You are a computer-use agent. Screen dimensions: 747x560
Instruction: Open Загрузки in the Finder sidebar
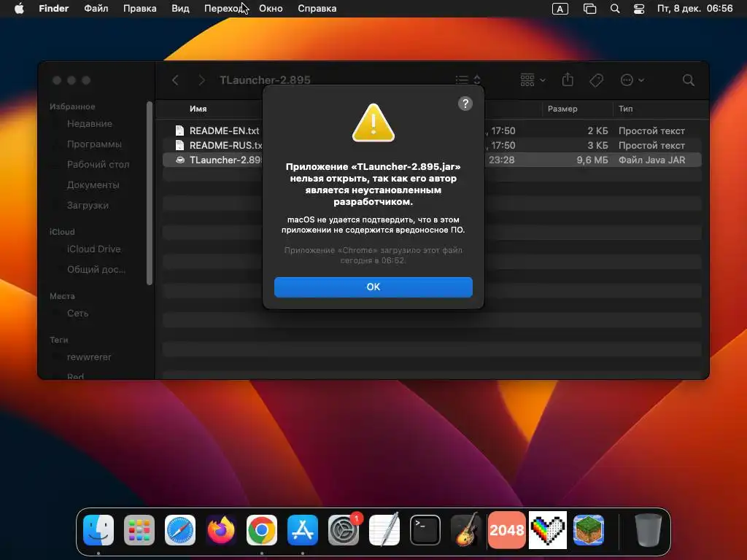(88, 206)
